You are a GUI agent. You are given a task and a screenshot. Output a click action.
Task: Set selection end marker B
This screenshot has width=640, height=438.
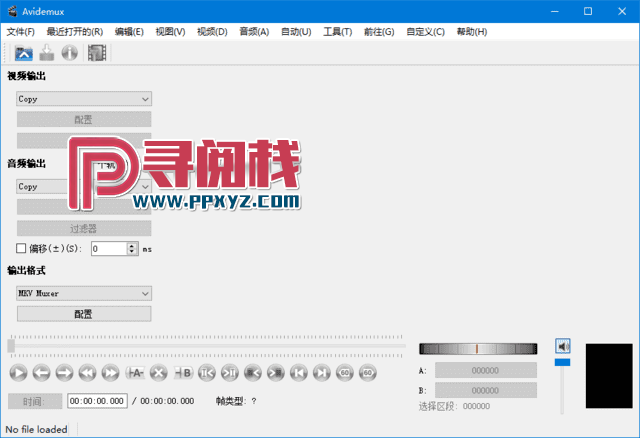[183, 373]
